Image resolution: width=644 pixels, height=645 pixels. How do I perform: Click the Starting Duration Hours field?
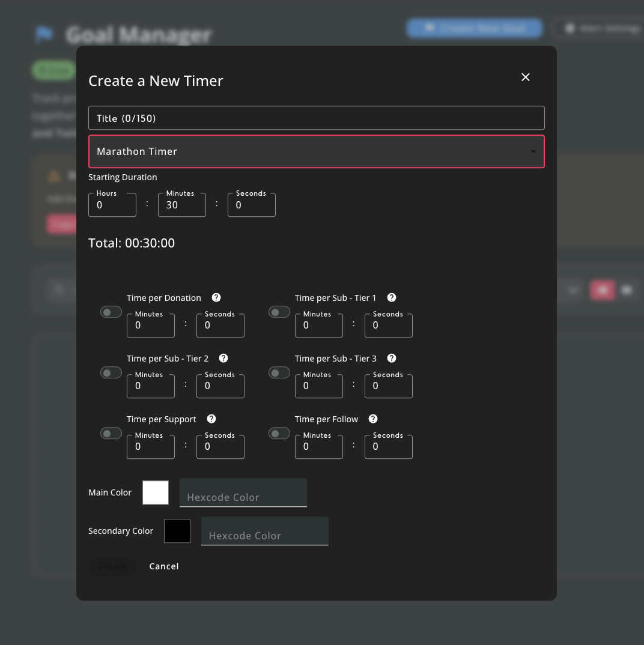point(112,204)
